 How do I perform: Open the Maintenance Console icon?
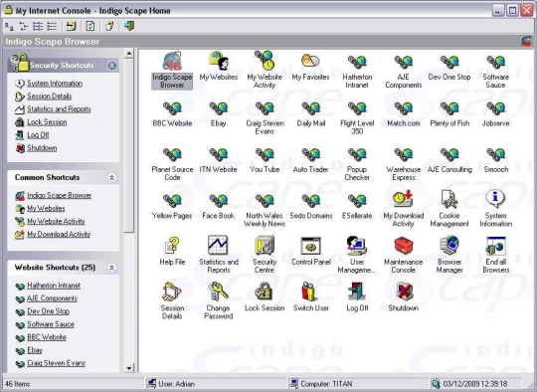[x=404, y=246]
